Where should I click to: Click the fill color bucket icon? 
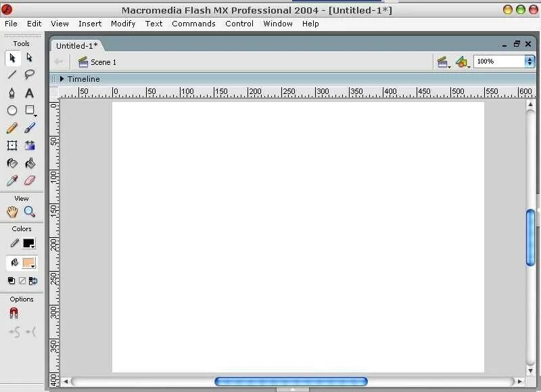(x=14, y=263)
